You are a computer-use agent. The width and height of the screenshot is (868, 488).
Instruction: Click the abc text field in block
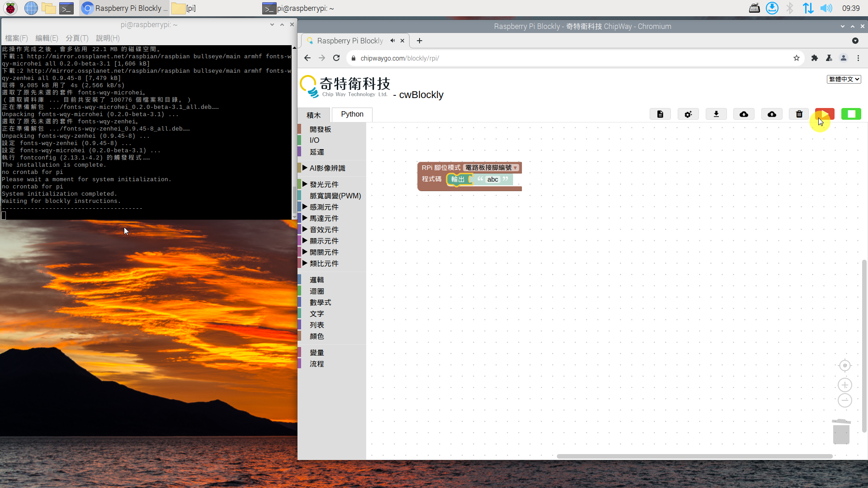pyautogui.click(x=492, y=179)
